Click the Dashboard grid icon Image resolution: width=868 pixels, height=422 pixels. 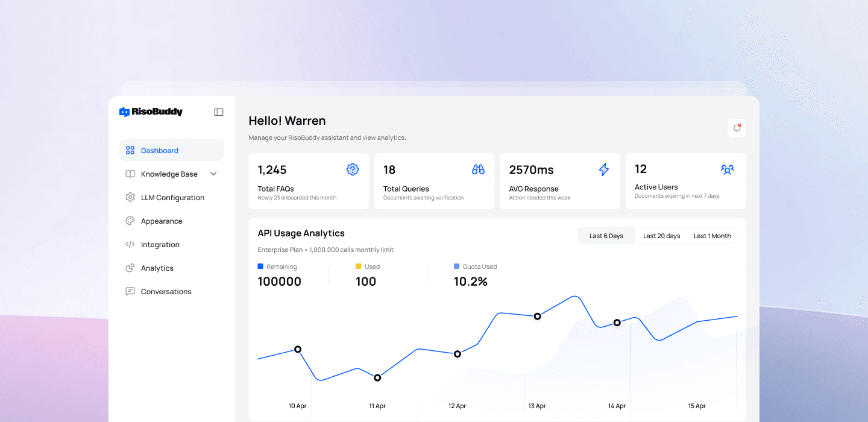tap(130, 151)
